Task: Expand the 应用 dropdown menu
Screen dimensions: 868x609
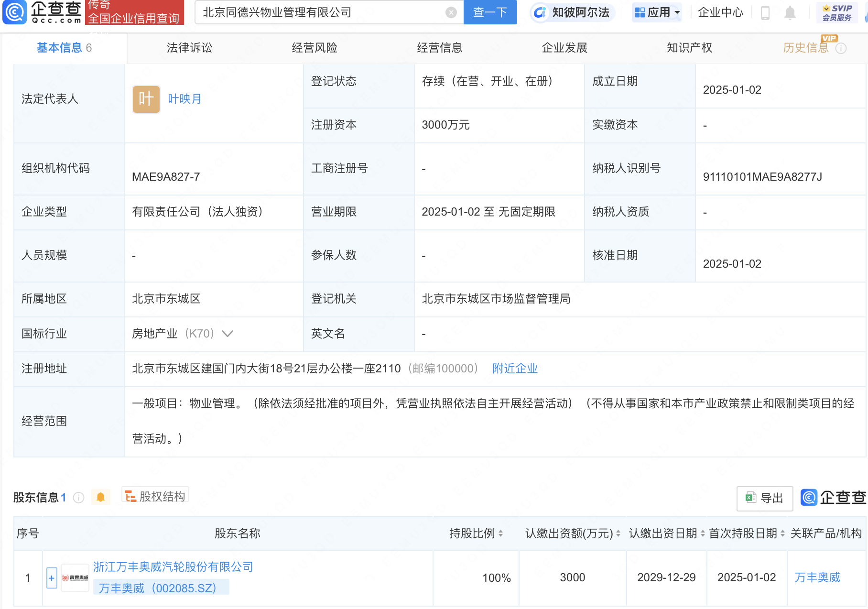Action: tap(658, 12)
